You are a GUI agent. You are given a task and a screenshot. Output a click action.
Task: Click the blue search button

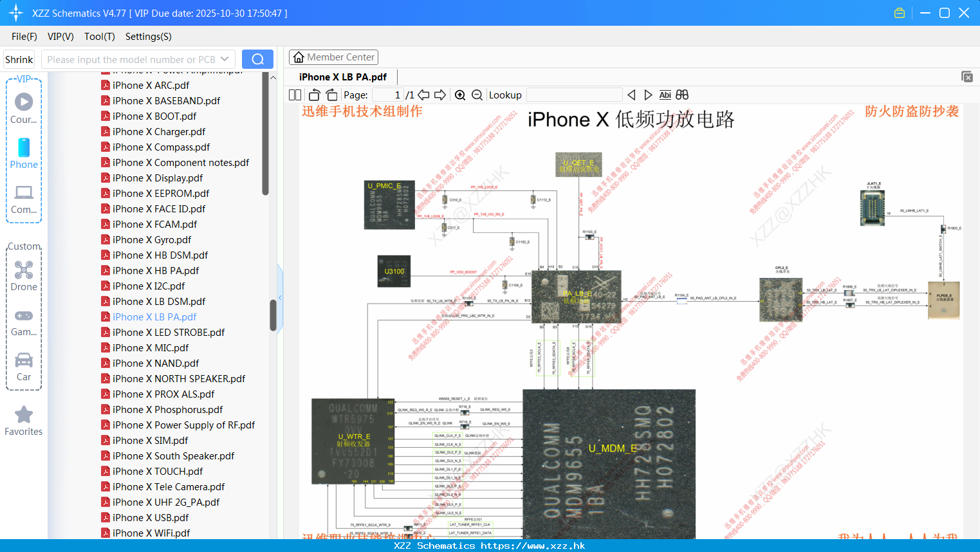click(257, 59)
